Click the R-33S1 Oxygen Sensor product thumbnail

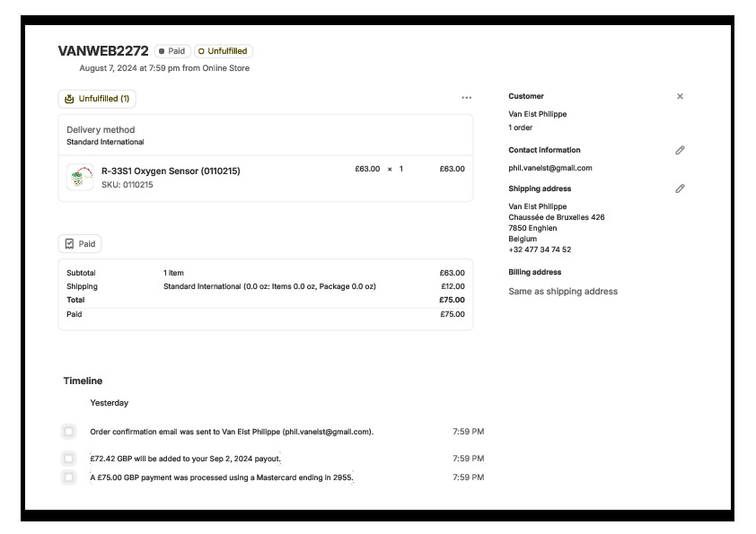(81, 177)
